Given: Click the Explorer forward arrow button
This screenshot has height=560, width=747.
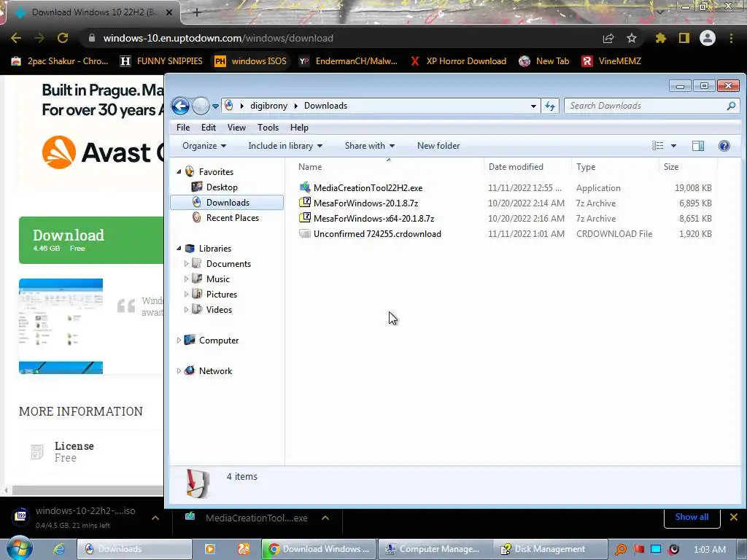Looking at the screenshot, I should pos(201,106).
